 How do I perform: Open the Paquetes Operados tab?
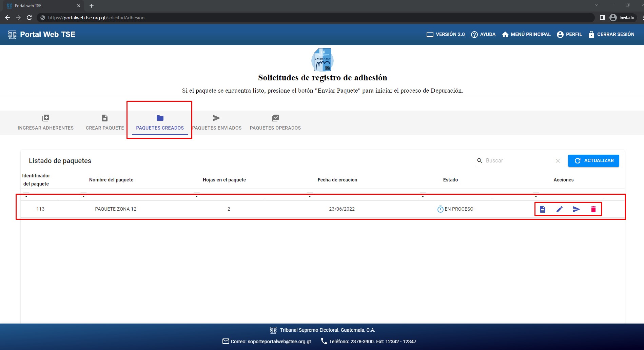[275, 123]
